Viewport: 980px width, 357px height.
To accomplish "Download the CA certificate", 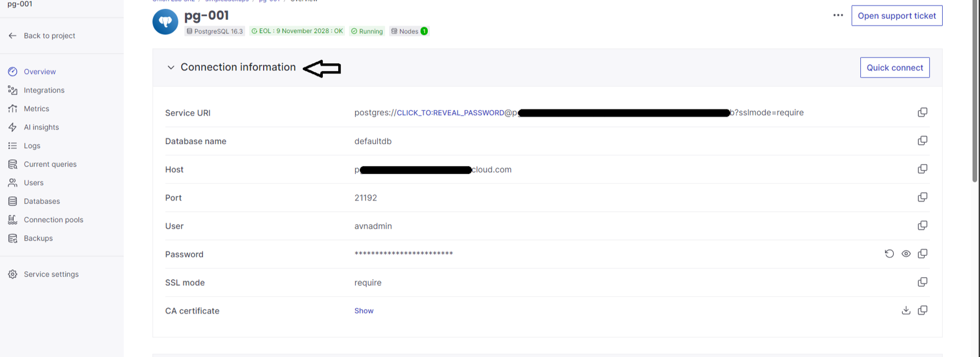I will coord(906,310).
